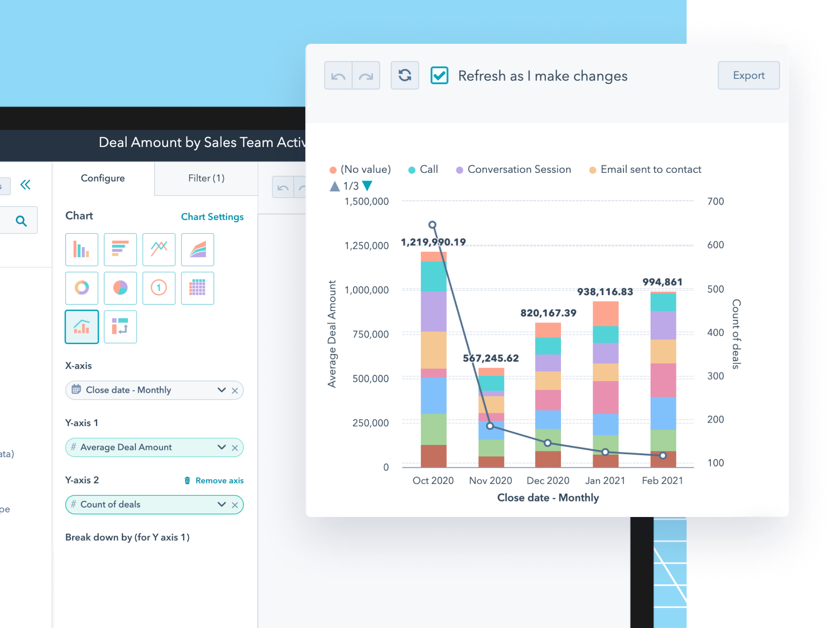Click the Nov 2020 count line point
Viewport: 840px width, 628px height.
pyautogui.click(x=490, y=426)
